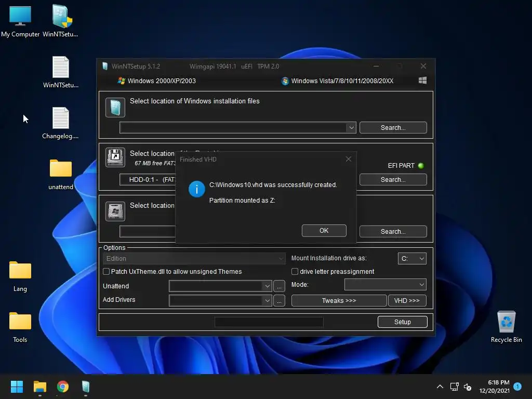This screenshot has height=399, width=532.
Task: Click the blue info icon in Finished VHD dialog
Action: [x=197, y=189]
